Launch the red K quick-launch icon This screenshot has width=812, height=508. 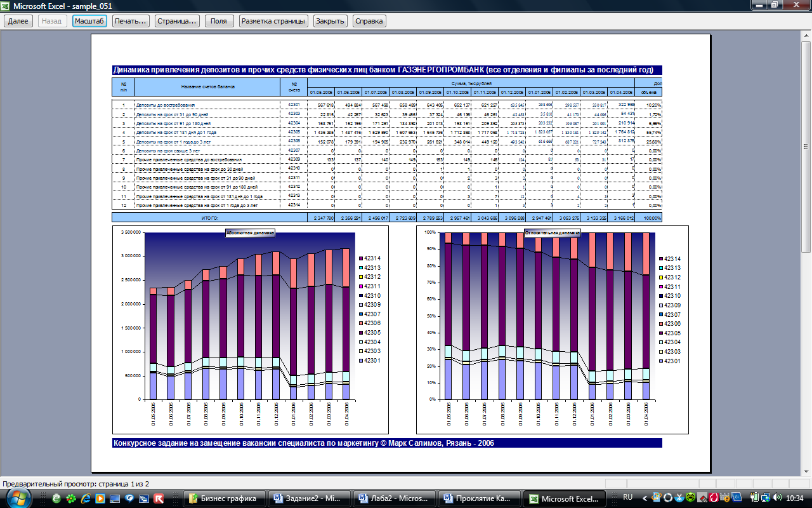159,498
